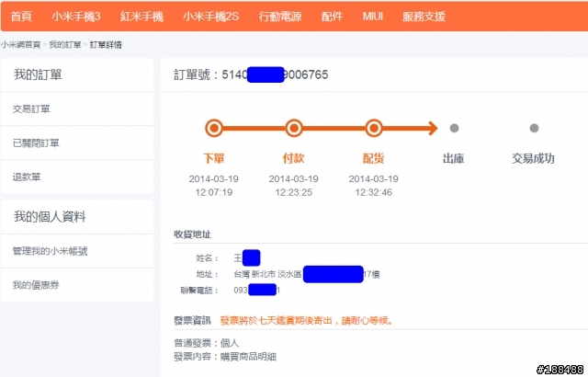Click the 小米網首頁 breadcrumb link
Screen dimensions: 588x377
(20, 45)
